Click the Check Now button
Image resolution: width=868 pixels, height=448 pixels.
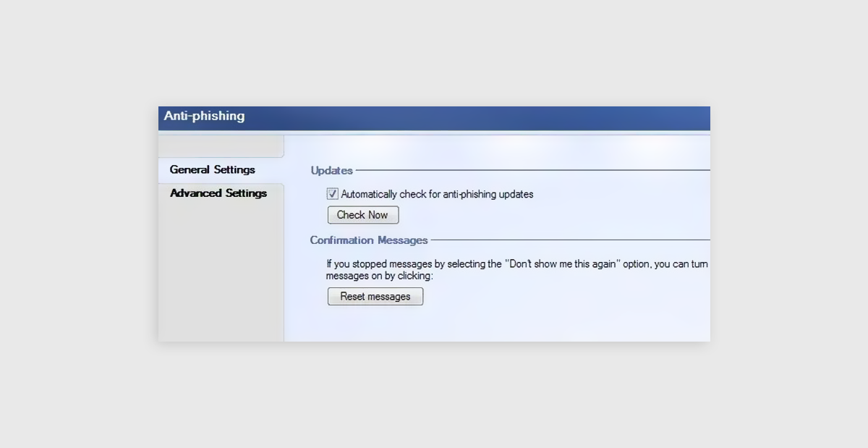click(363, 215)
